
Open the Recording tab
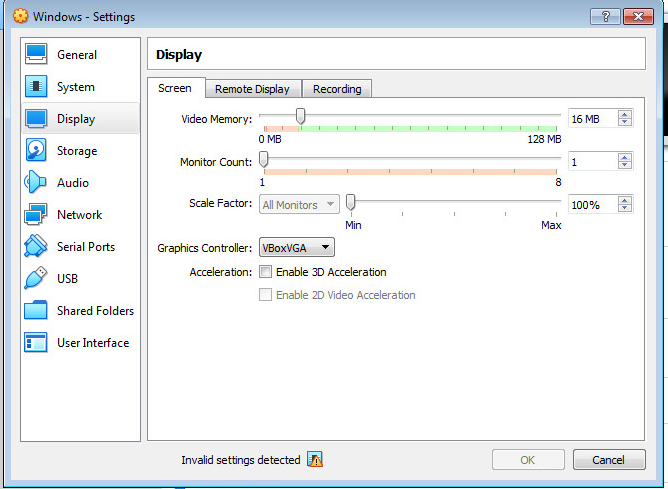337,89
